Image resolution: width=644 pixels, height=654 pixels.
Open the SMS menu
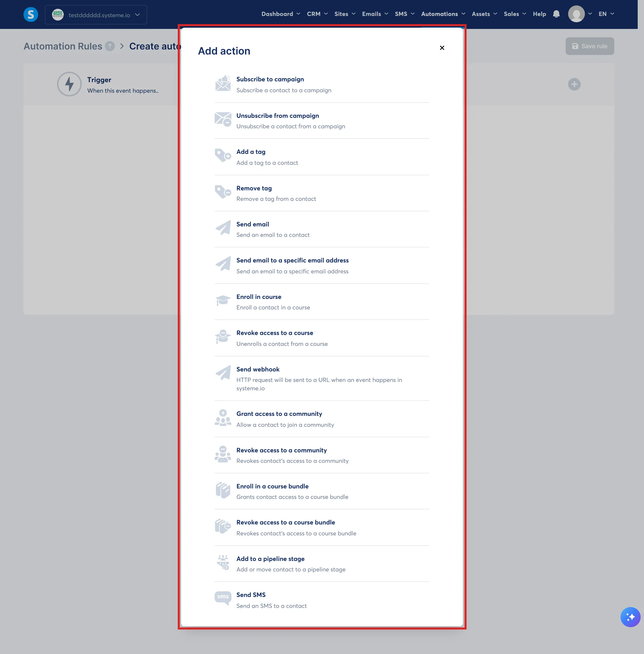tap(405, 14)
